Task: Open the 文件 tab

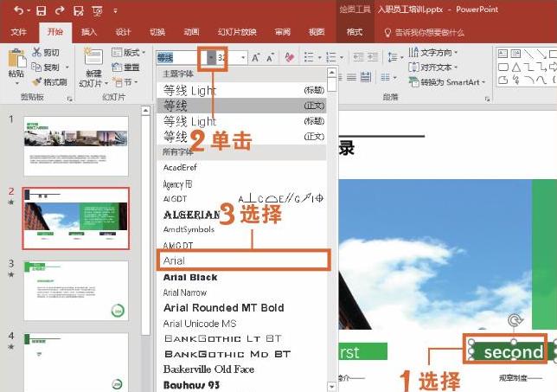Action: click(x=18, y=32)
